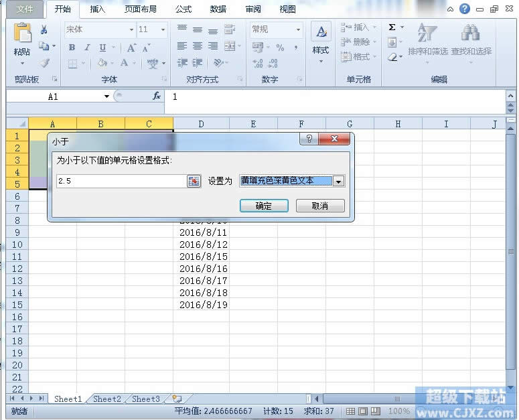Click 确定 in the 小于 dialog

click(x=264, y=206)
